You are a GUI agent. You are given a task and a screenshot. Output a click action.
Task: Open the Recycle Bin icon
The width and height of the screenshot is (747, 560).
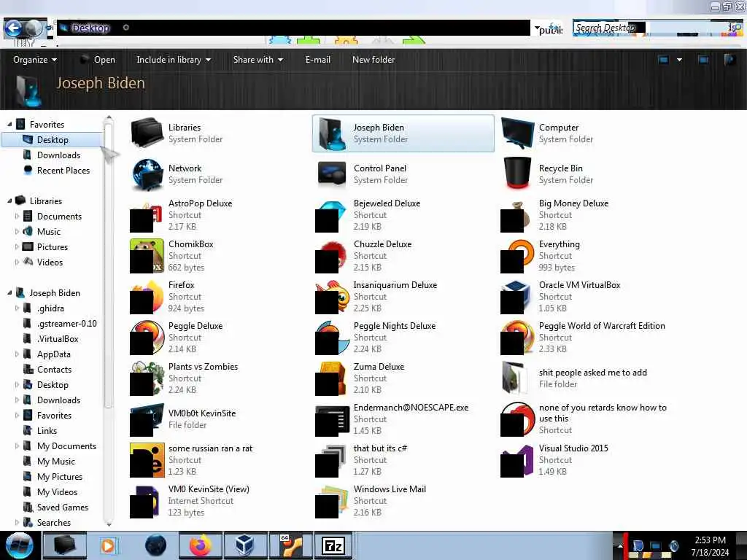517,174
